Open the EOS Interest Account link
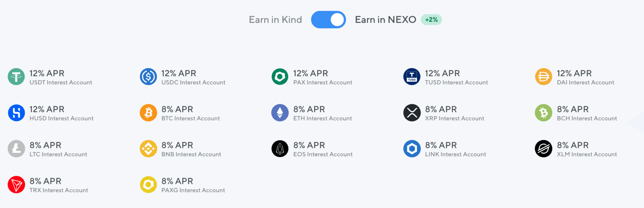 (323, 154)
